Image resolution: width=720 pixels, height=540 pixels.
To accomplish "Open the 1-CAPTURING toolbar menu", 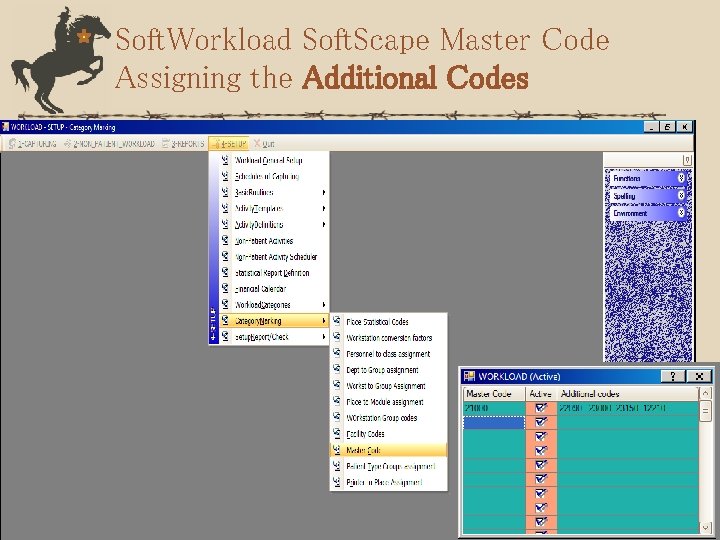I will [33, 144].
